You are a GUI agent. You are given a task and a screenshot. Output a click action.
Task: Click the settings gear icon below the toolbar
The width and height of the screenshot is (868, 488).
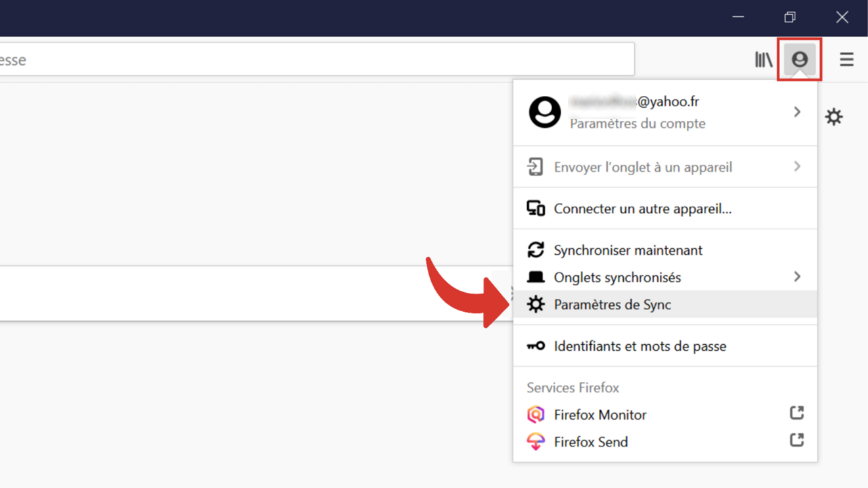pyautogui.click(x=834, y=117)
